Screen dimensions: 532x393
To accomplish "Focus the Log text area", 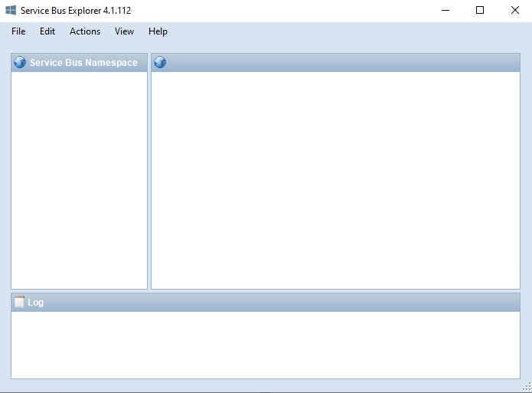I will (265, 345).
